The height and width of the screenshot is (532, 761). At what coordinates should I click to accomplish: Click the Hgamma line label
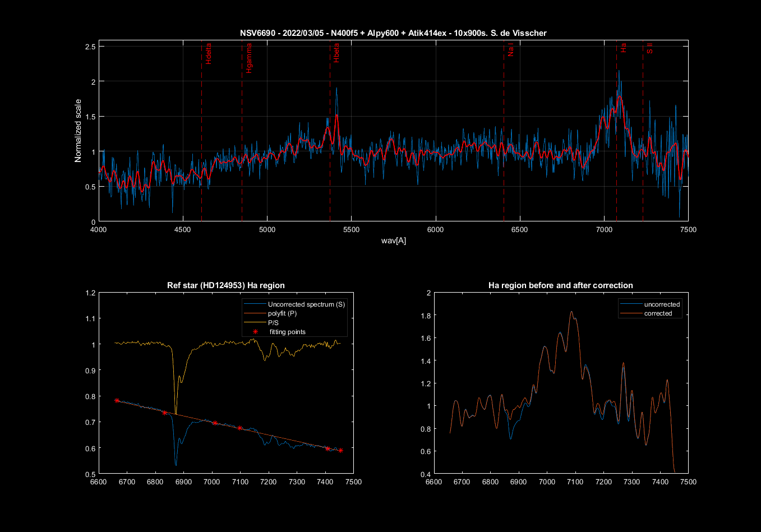[x=249, y=58]
